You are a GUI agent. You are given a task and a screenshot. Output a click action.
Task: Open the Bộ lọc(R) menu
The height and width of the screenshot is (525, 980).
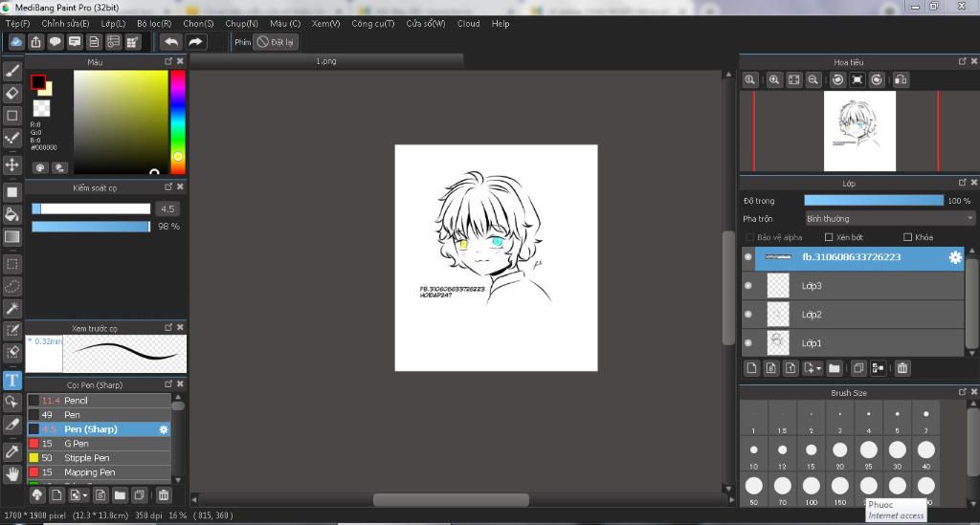click(154, 23)
